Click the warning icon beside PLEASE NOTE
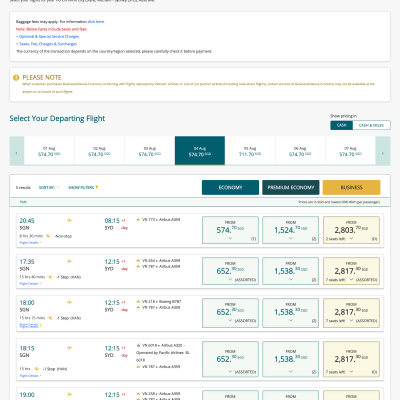The width and height of the screenshot is (400, 400). (x=16, y=78)
